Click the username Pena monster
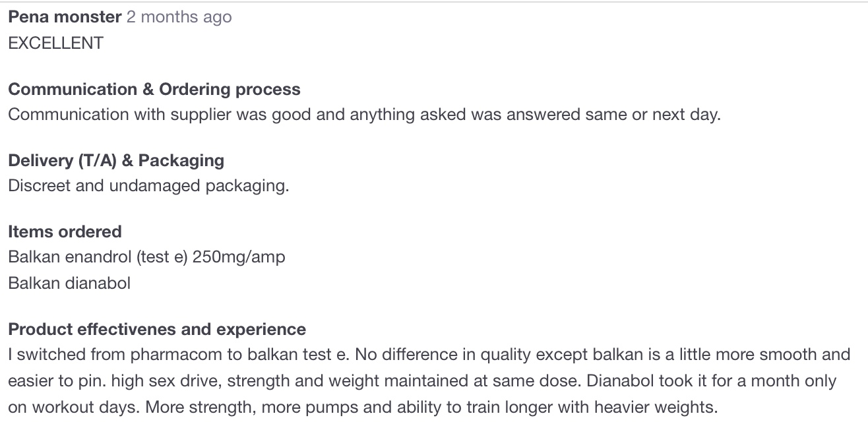 tap(65, 17)
